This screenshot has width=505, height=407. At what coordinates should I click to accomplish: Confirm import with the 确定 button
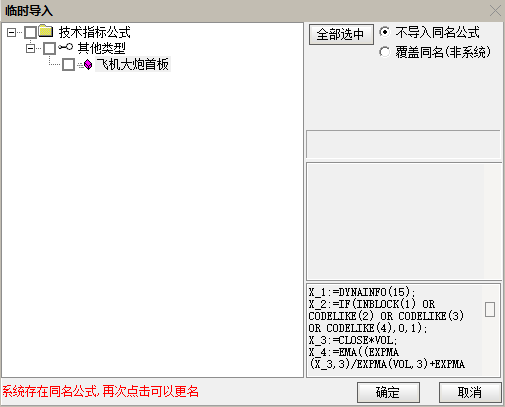pos(388,392)
